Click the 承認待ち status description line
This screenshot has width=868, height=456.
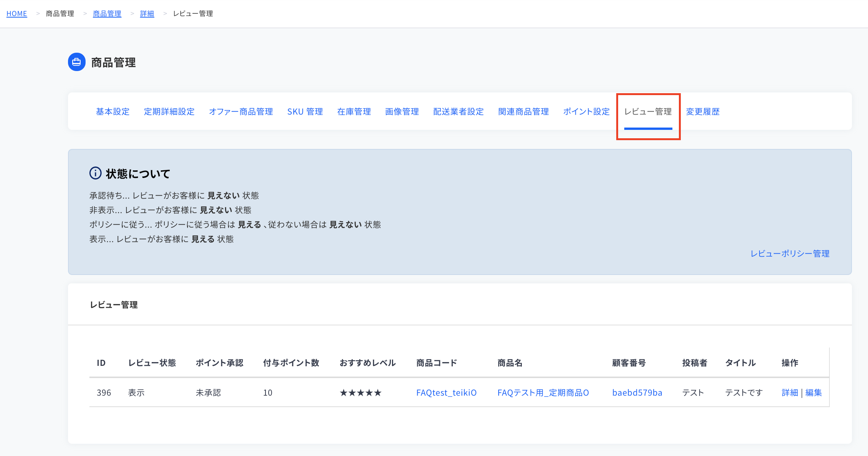(x=174, y=196)
